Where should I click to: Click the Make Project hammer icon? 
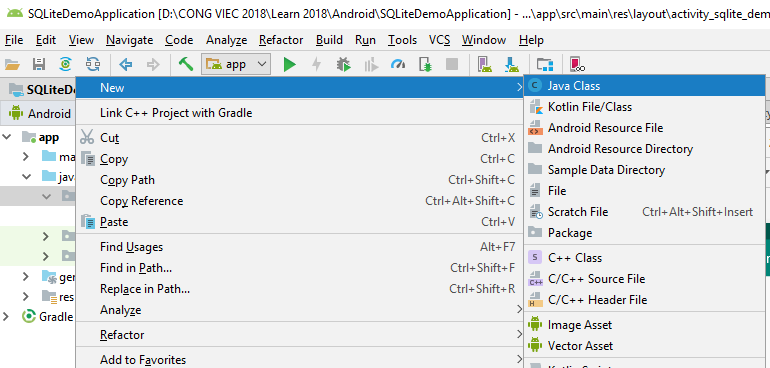[x=186, y=64]
